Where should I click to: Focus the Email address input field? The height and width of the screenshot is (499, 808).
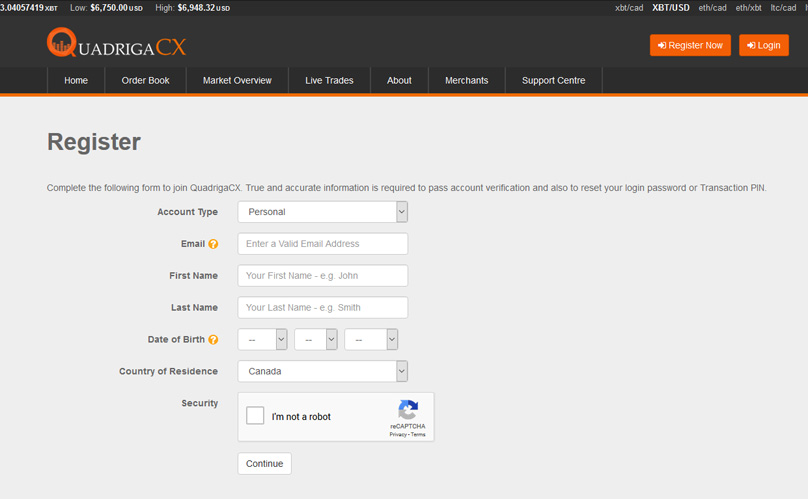point(323,244)
